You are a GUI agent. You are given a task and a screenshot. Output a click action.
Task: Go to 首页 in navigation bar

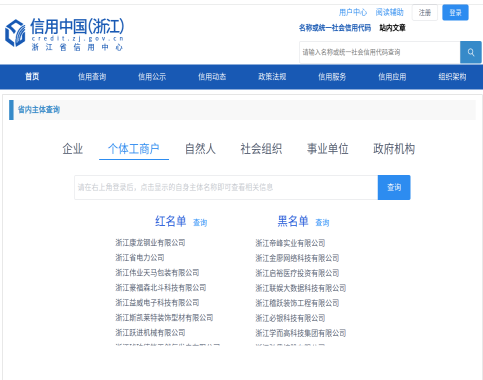click(x=32, y=77)
